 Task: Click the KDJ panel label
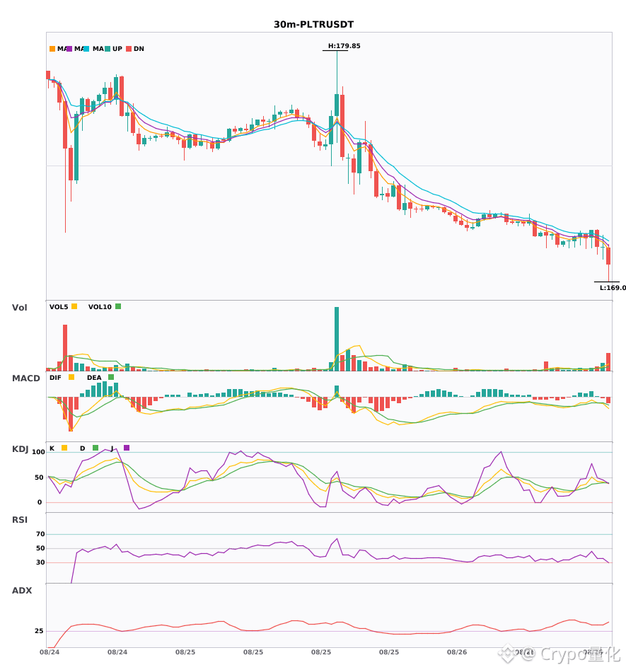pos(20,449)
